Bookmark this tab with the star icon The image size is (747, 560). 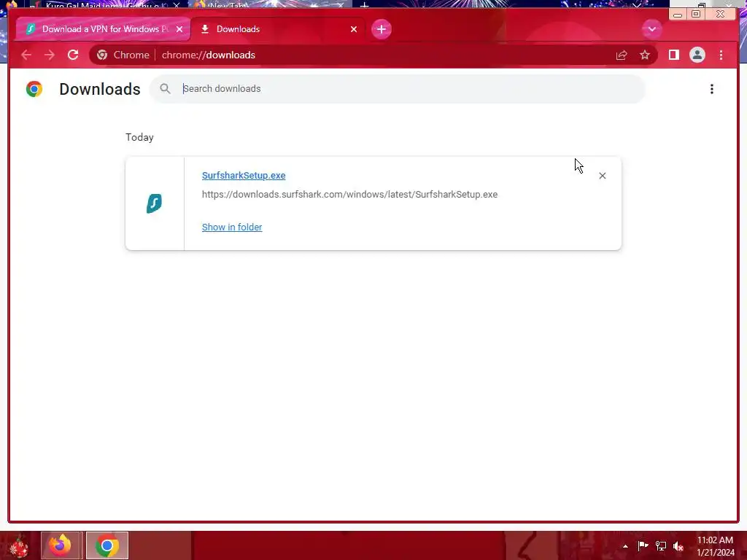(x=645, y=55)
